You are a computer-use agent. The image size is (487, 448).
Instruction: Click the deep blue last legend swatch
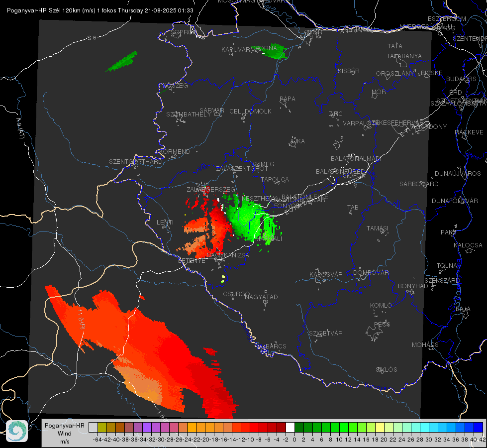(479, 427)
